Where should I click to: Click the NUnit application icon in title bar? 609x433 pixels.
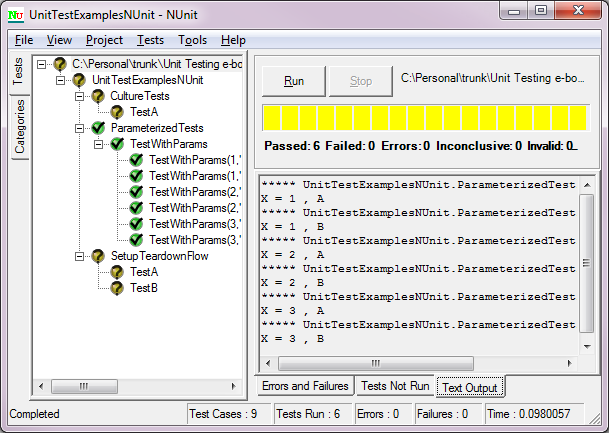[16, 15]
